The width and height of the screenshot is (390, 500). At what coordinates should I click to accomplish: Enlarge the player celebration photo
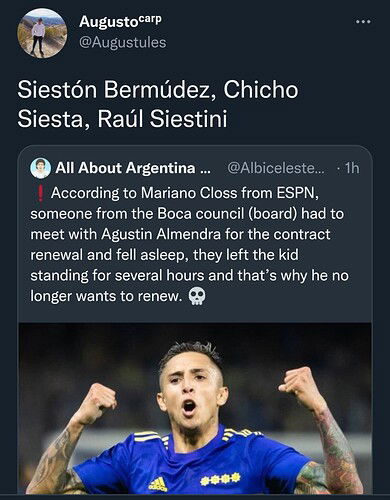point(195,408)
